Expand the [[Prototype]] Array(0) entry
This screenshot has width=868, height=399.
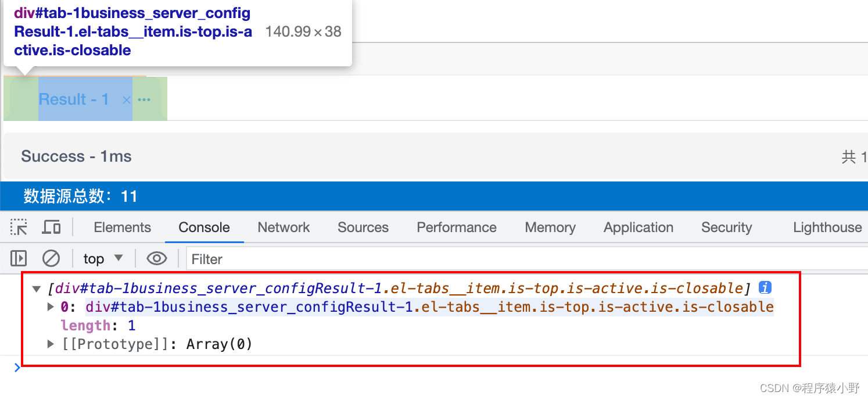point(51,344)
